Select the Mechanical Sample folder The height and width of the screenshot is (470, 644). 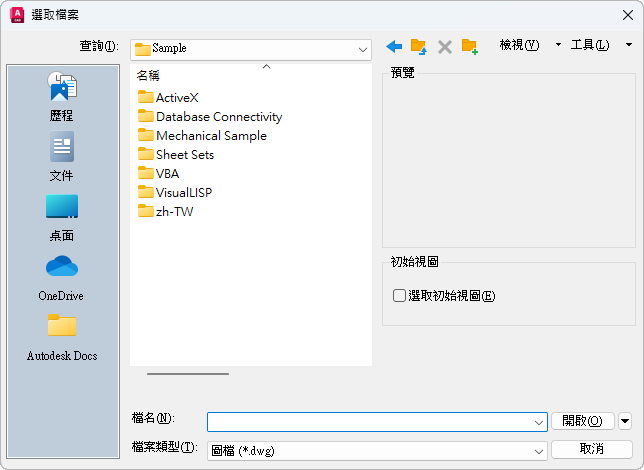point(210,136)
